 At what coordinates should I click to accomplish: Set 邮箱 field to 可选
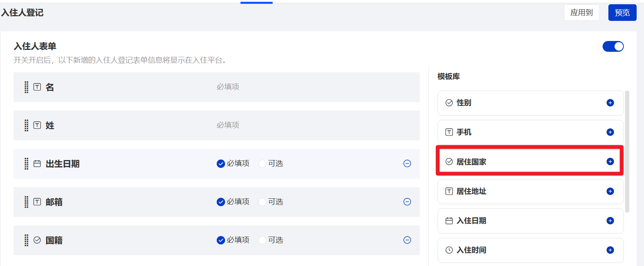pyautogui.click(x=263, y=202)
